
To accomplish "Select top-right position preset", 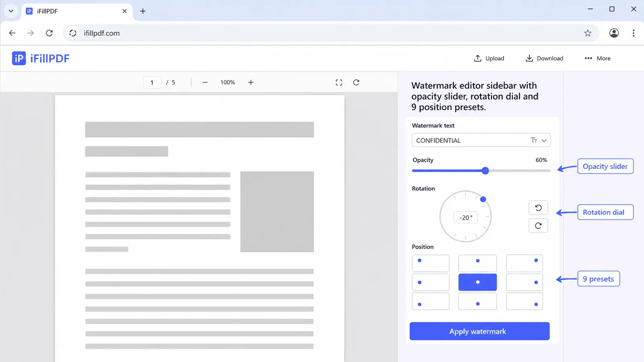I will click(x=524, y=263).
